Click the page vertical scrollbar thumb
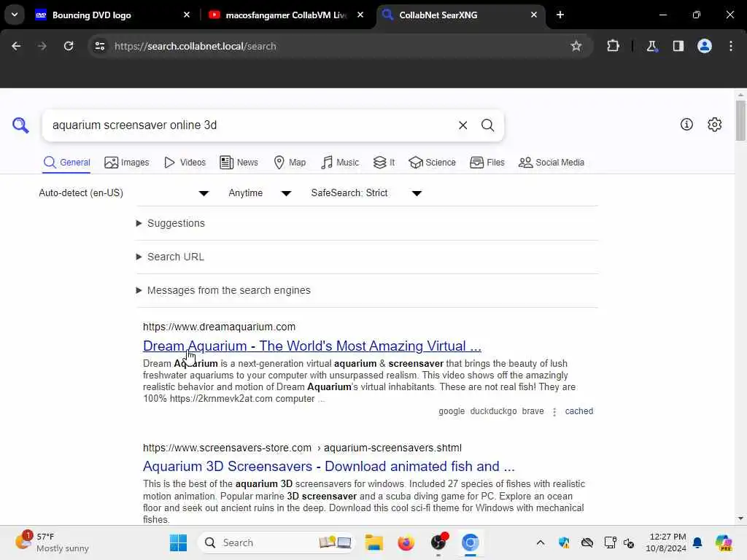747x560 pixels. pyautogui.click(x=740, y=120)
